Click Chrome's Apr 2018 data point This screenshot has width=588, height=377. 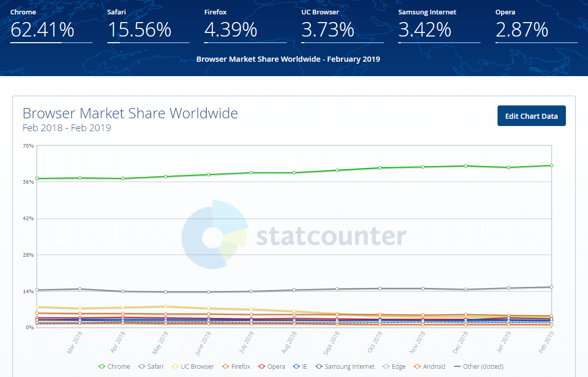[123, 178]
